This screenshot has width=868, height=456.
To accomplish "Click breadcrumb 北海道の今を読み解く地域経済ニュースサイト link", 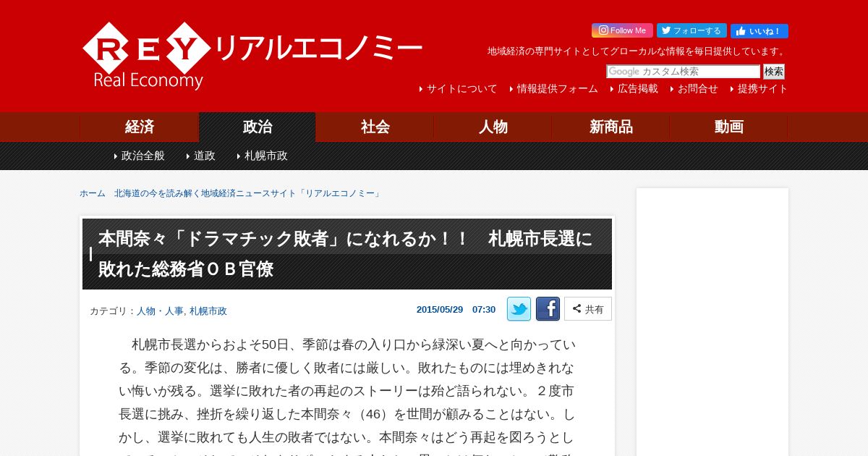I will coord(248,193).
